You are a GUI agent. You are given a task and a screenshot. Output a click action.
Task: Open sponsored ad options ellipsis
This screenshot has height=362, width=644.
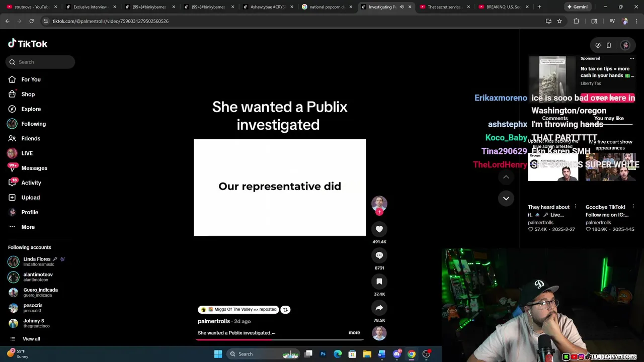[632, 58]
